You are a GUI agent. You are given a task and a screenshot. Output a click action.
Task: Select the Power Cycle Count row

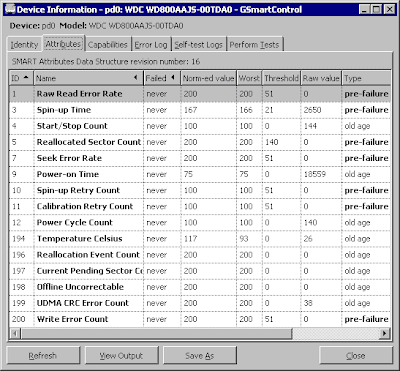(200, 222)
